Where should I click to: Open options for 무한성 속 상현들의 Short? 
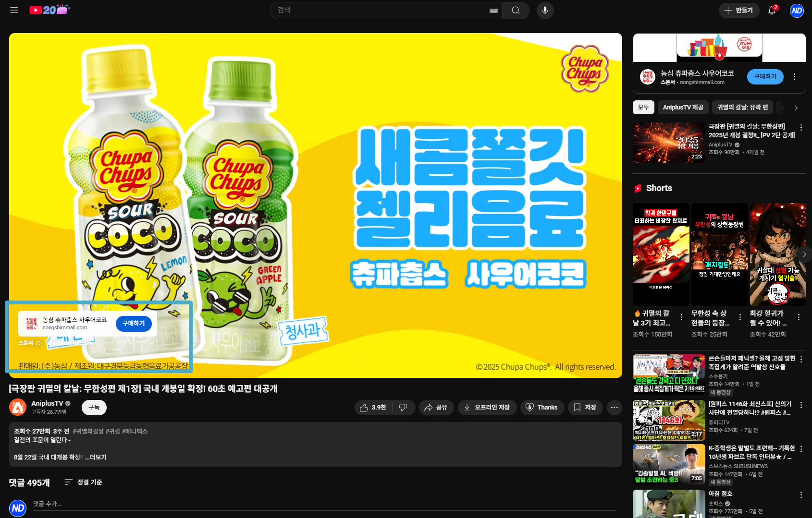pos(740,317)
